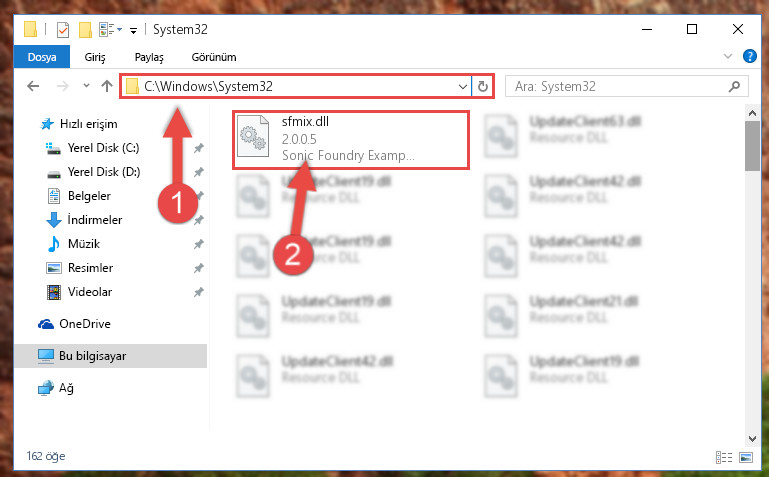Switch to large icons view button

[746, 457]
